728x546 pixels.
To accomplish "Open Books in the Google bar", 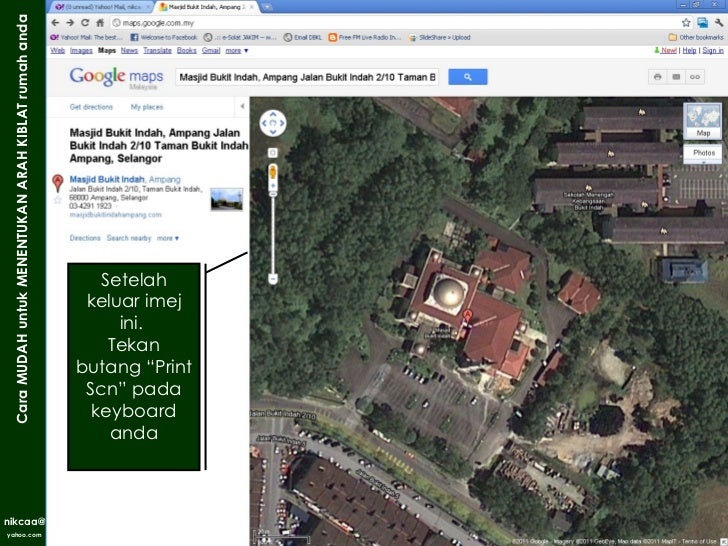I will (x=187, y=50).
